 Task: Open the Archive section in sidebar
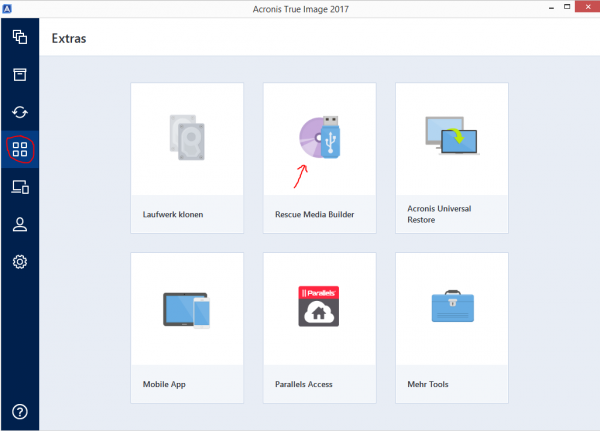coord(19,75)
